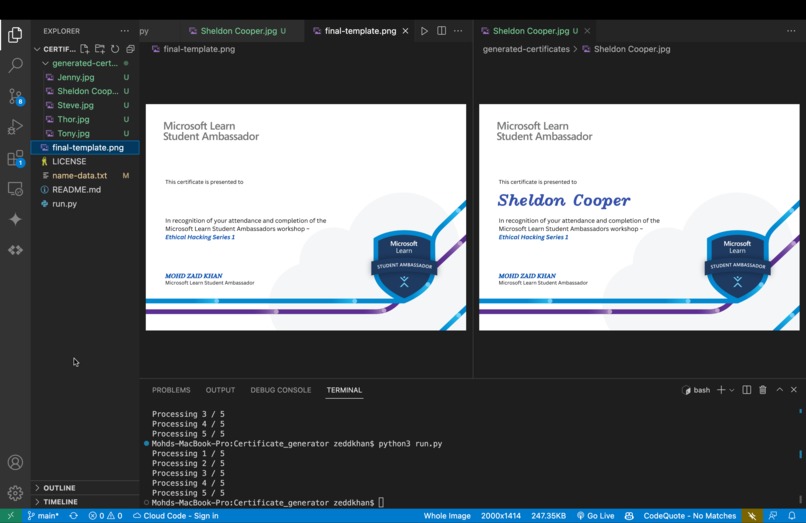
Task: Click generated-certificates in the breadcrumb
Action: pyautogui.click(x=526, y=49)
